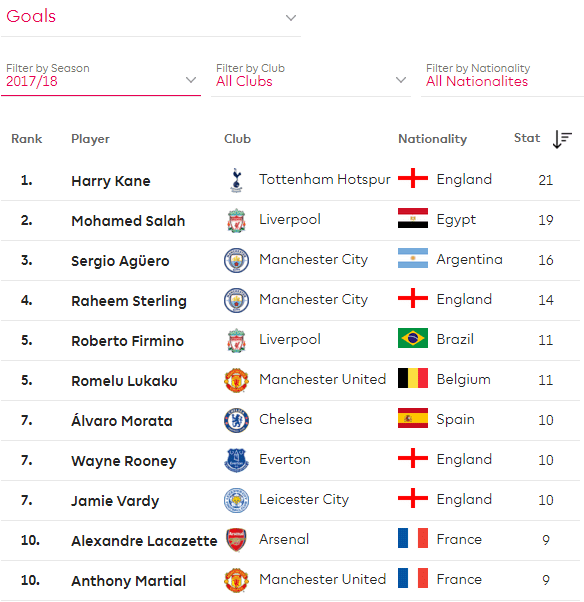Expand the Goals stat type dropdown
This screenshot has width=584, height=602.
(151, 18)
